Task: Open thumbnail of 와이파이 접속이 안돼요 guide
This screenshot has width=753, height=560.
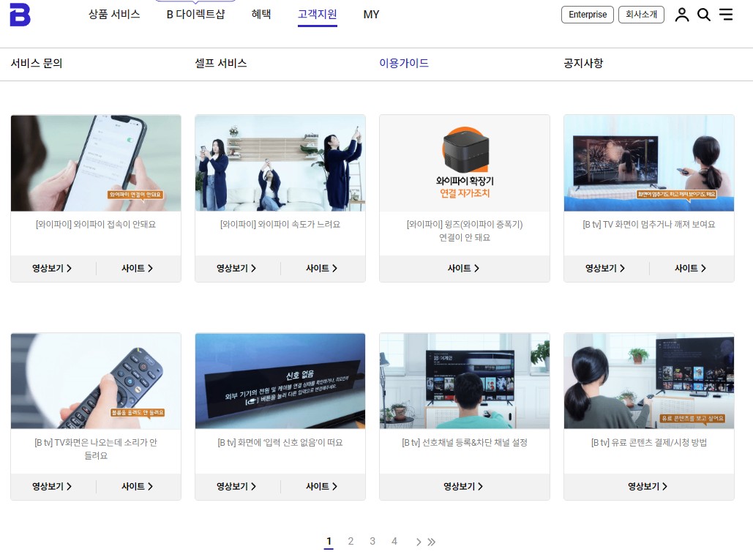Action: point(96,163)
